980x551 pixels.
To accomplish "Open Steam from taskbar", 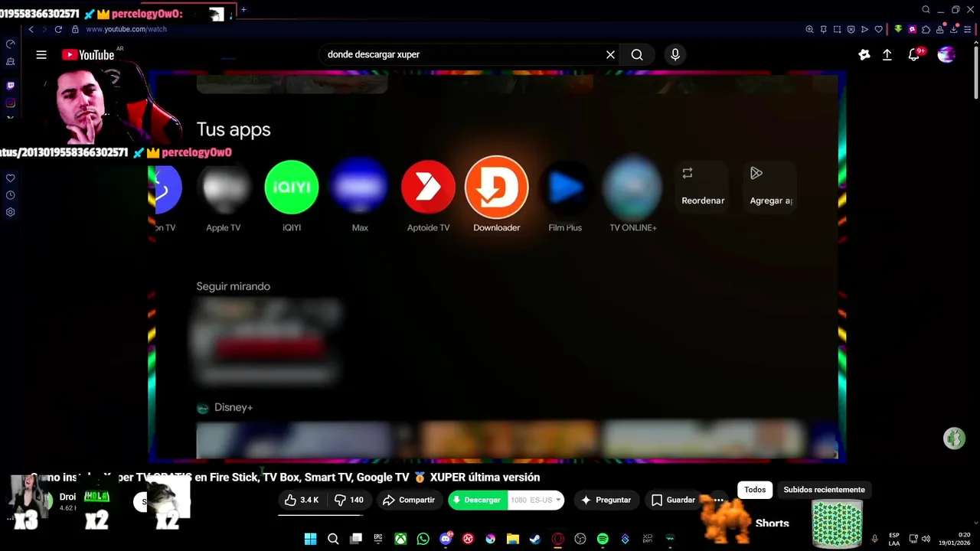I will [x=535, y=539].
